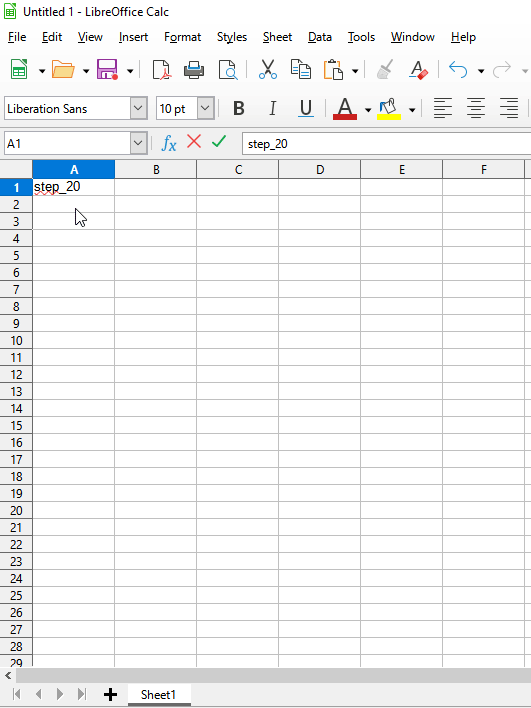Viewport: 531px width, 708px height.
Task: Accept cell entry with green checkmark
Action: 219,142
